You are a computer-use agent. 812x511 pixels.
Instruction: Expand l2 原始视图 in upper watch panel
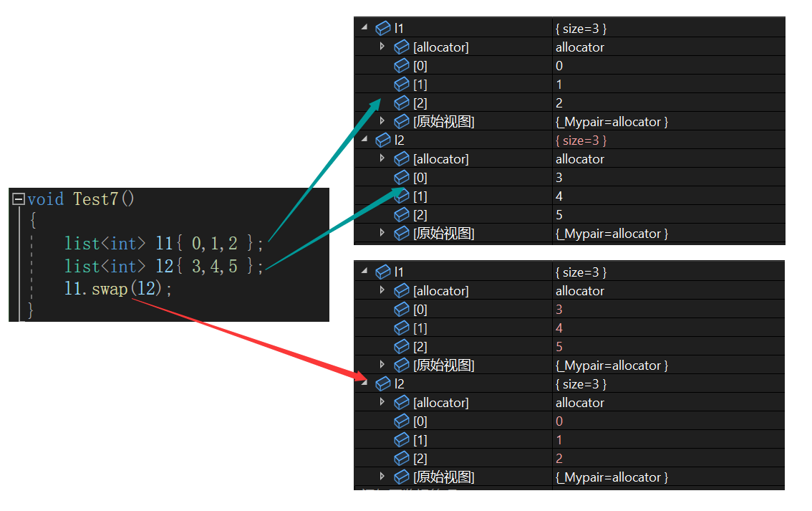382,233
